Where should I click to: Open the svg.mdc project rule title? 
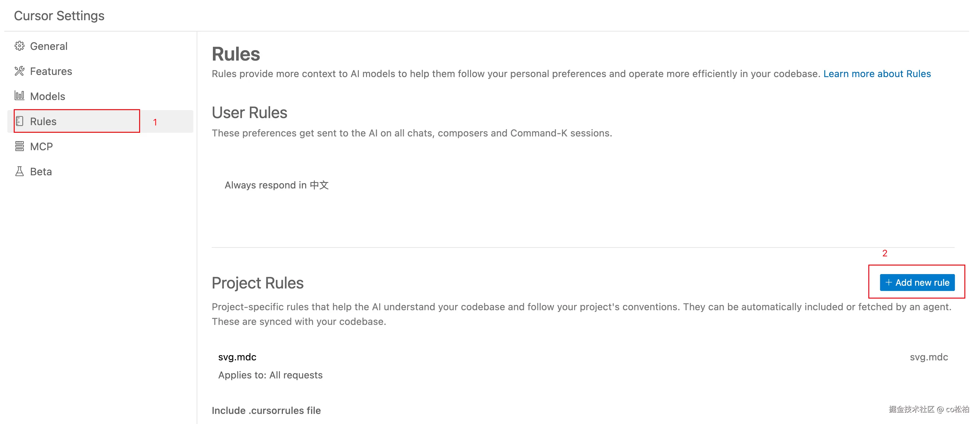237,357
